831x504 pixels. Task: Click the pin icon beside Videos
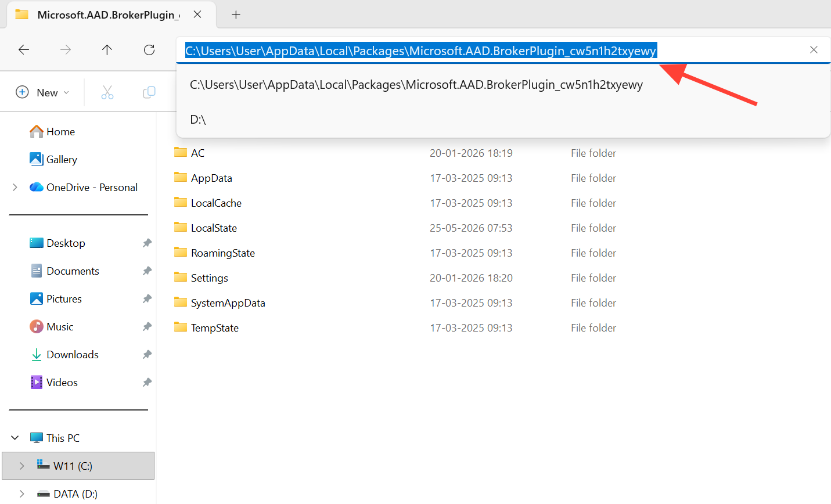(147, 383)
